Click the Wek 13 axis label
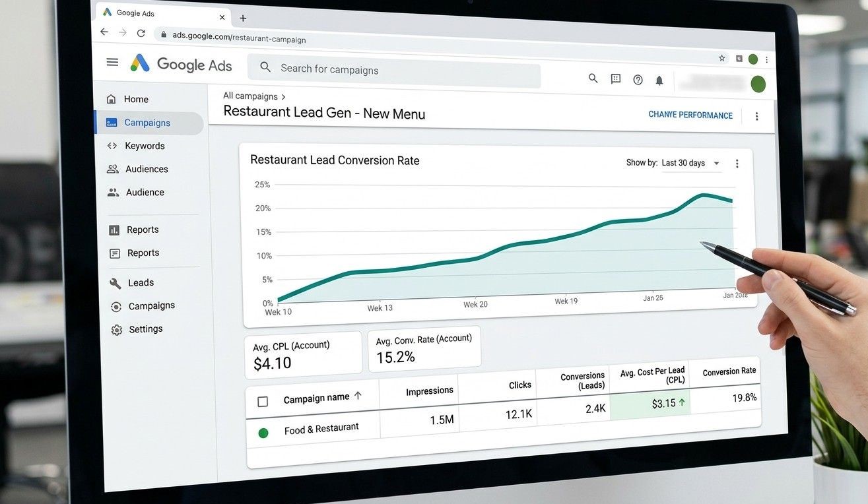 coord(380,307)
